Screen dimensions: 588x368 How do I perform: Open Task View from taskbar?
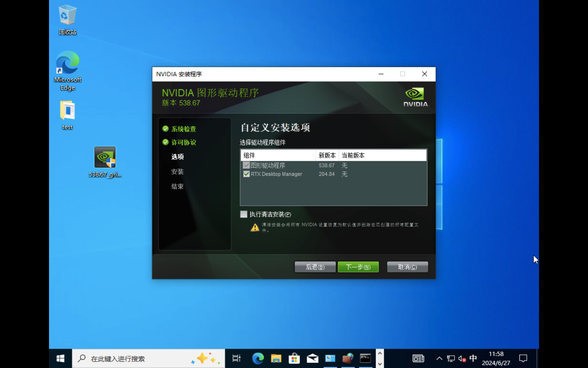(x=236, y=359)
